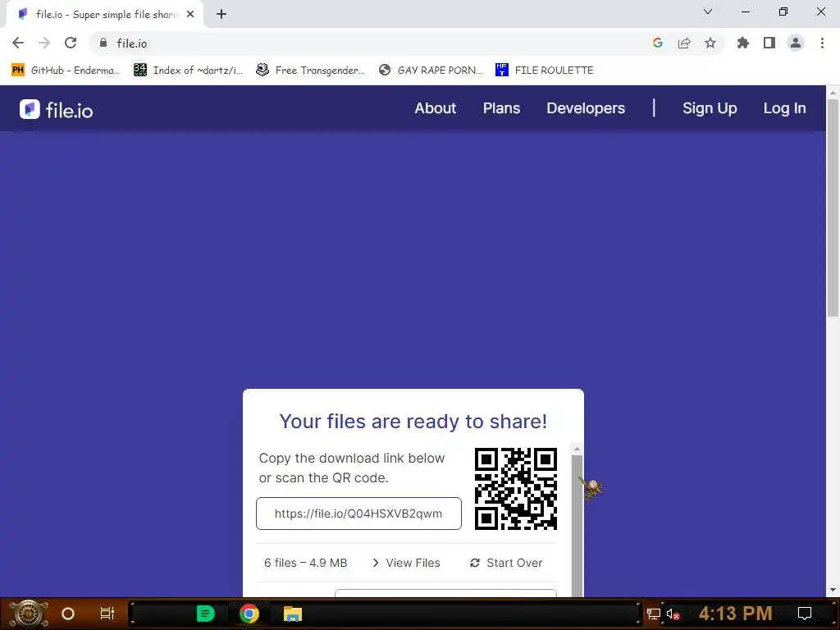
Task: Bookmark this page with the star icon
Action: click(x=710, y=43)
